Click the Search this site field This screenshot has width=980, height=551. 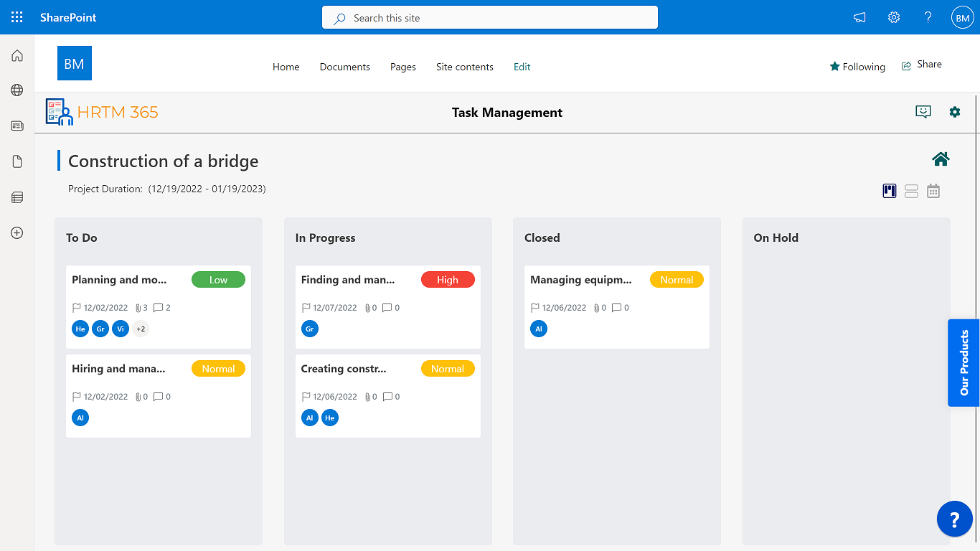point(490,17)
